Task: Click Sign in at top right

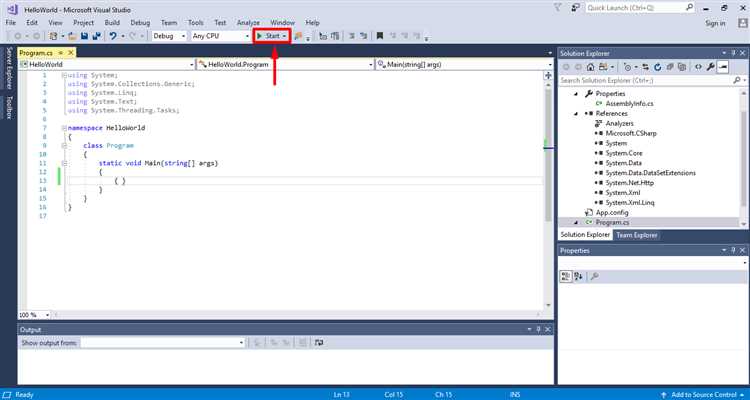Action: pos(715,23)
